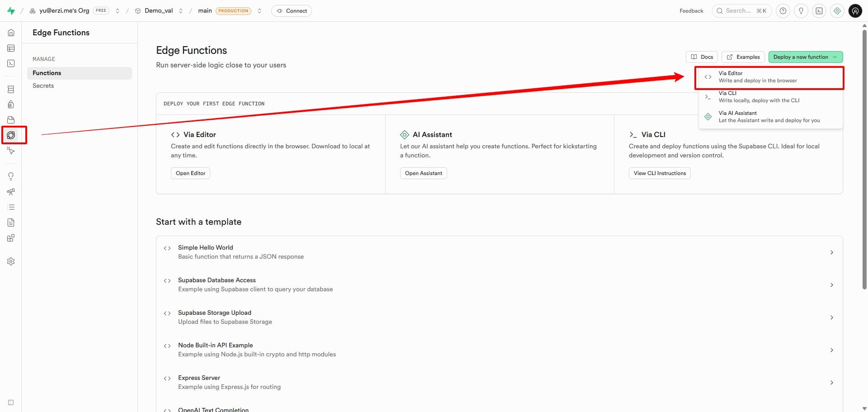Expand the main branch switcher chevrons

259,11
